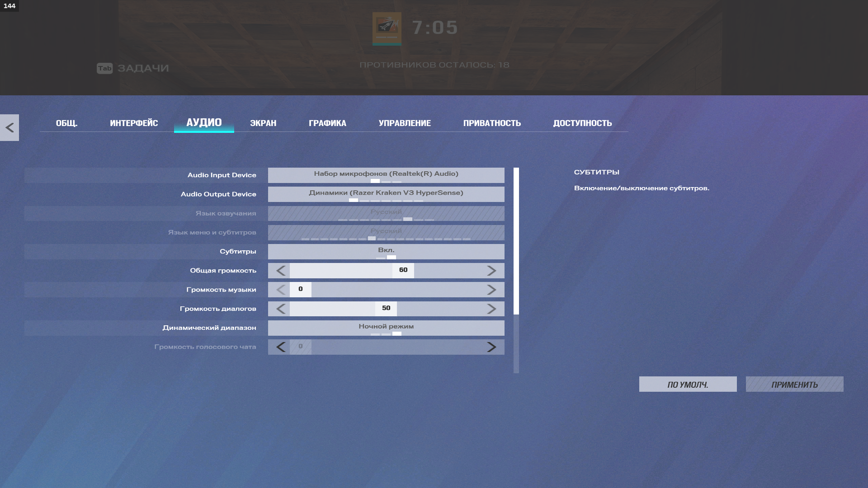Open the Язык меню и субтитров selector
This screenshot has height=488, width=868.
pos(386,233)
